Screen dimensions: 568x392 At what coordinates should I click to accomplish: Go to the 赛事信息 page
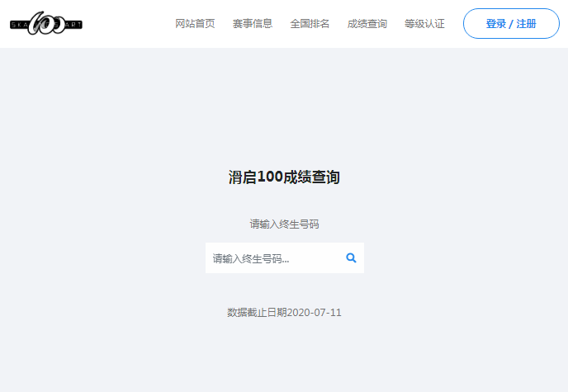click(253, 24)
